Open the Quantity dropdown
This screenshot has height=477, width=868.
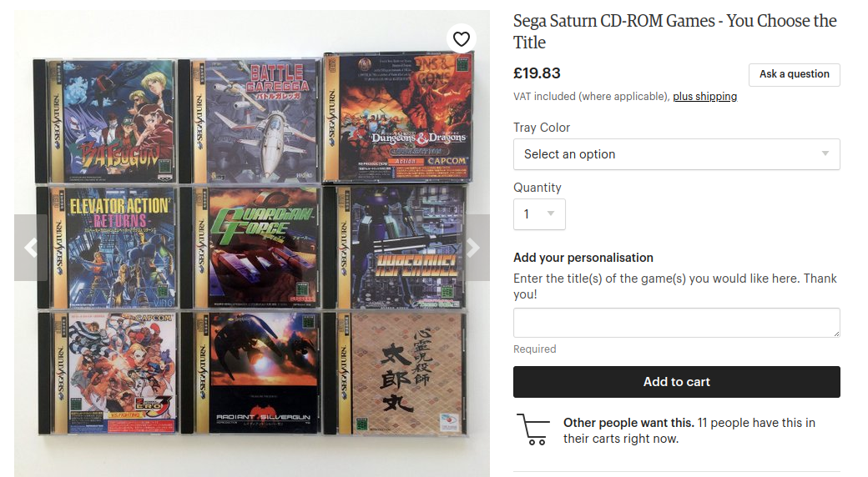539,214
